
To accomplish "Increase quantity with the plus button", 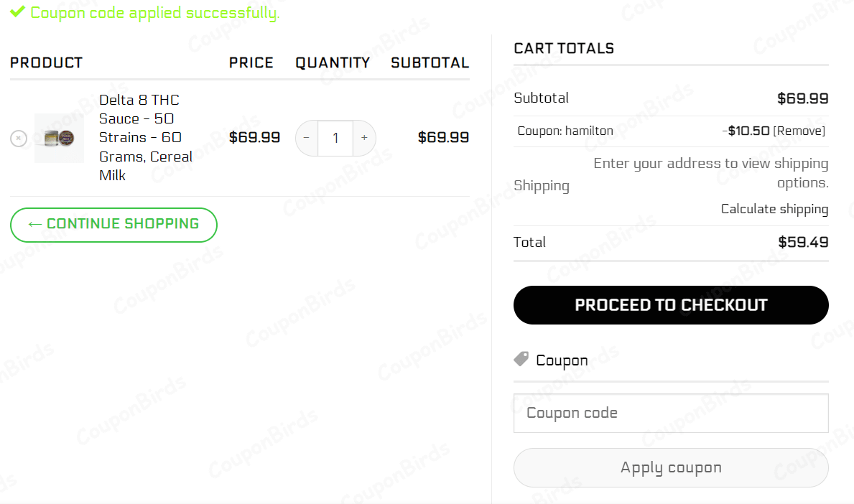I will point(364,138).
